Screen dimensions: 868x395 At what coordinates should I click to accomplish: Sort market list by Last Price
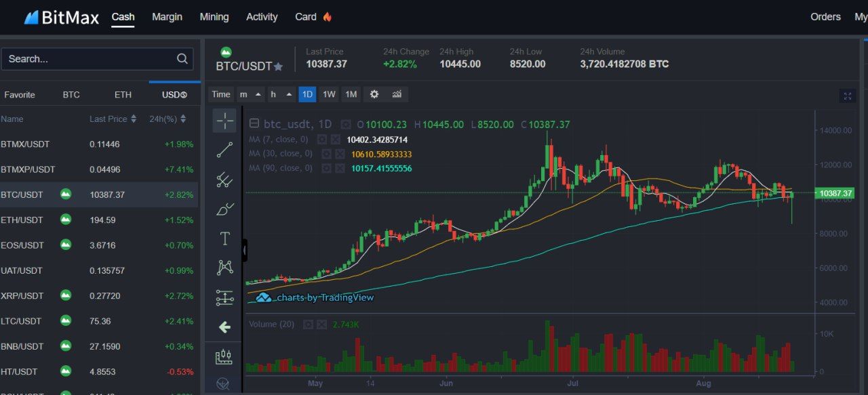pos(113,119)
